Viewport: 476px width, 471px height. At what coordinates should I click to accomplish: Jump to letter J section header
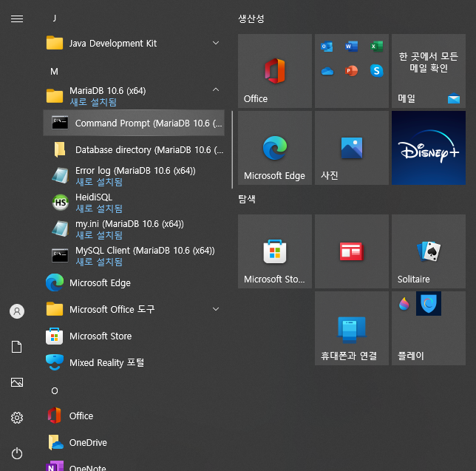click(55, 18)
